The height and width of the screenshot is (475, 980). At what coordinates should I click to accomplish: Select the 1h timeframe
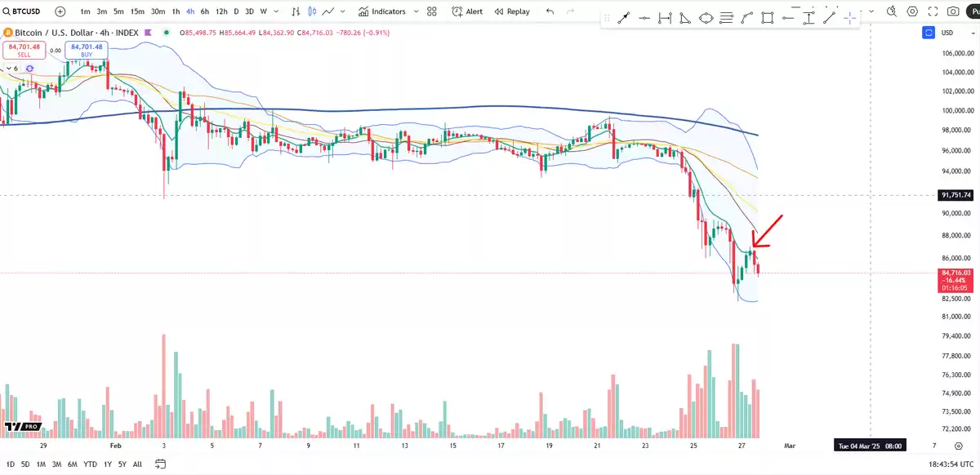click(x=176, y=11)
